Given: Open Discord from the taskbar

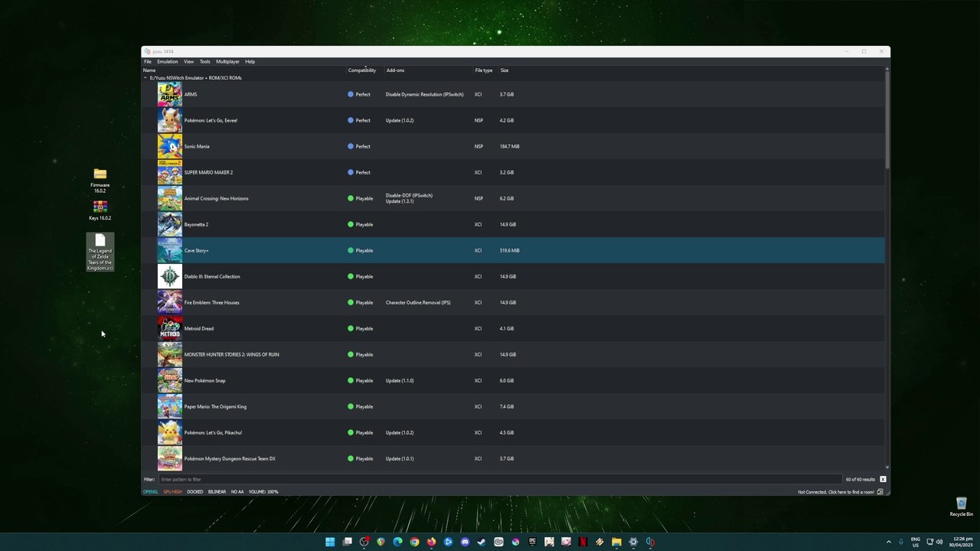Looking at the screenshot, I should tap(465, 542).
